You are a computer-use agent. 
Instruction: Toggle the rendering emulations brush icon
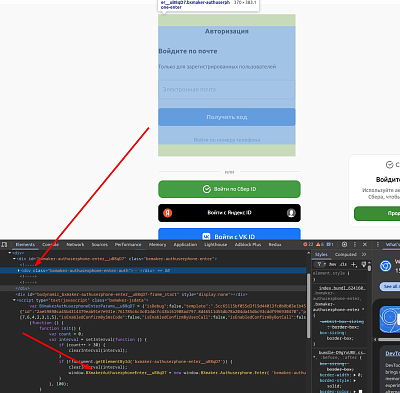(x=364, y=264)
